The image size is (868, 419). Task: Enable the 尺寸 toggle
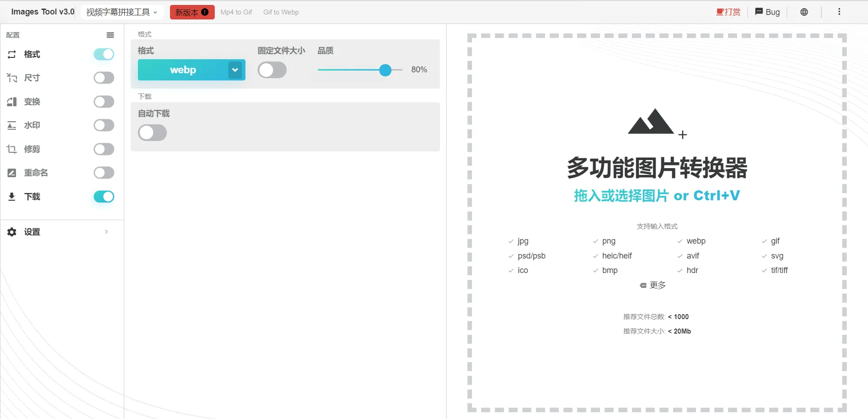[x=104, y=78]
